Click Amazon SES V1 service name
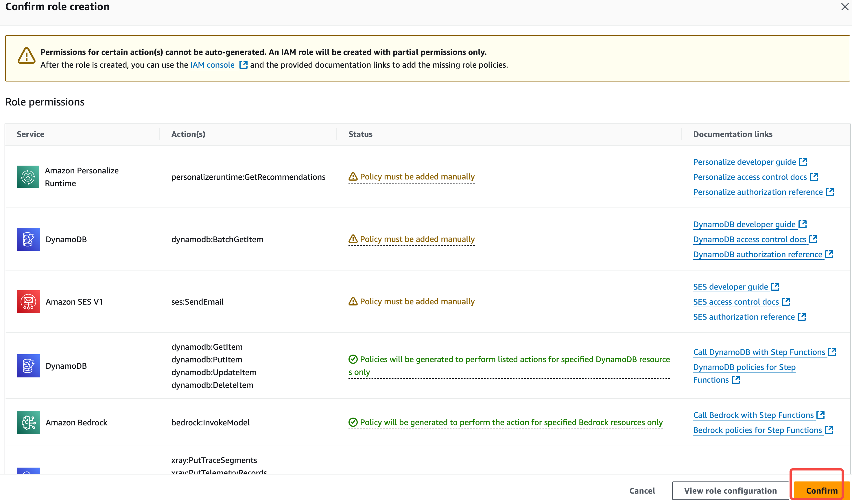Viewport: 852px width, 504px height. 74,302
